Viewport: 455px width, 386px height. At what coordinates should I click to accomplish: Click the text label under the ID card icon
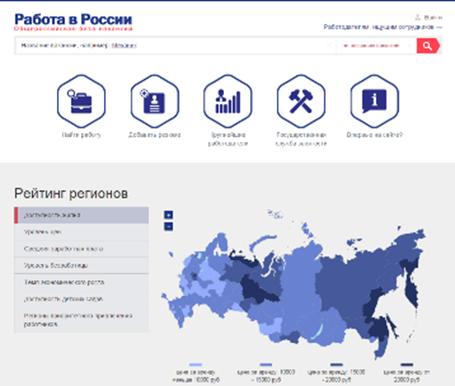coord(155,135)
